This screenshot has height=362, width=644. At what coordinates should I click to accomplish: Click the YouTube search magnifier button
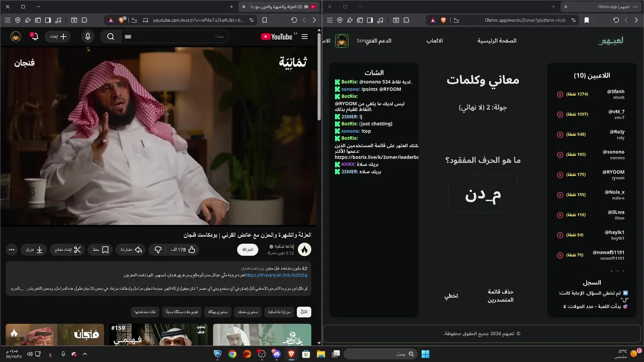tap(111, 37)
